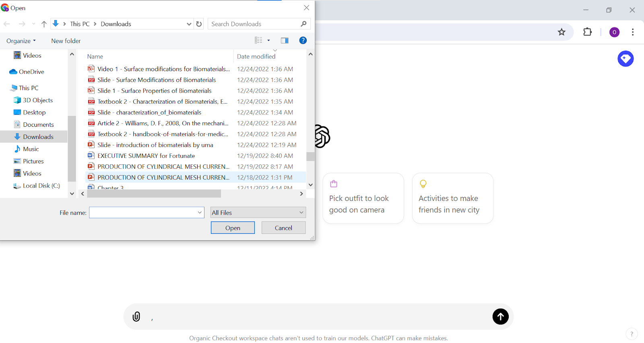Viewport: 644px width, 343px height.
Task: Open 3D Objects folder in sidebar
Action: [x=33, y=100]
